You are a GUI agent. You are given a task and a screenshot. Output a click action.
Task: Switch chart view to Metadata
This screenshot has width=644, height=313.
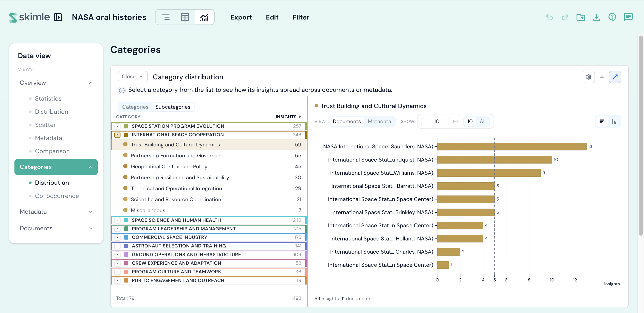379,122
